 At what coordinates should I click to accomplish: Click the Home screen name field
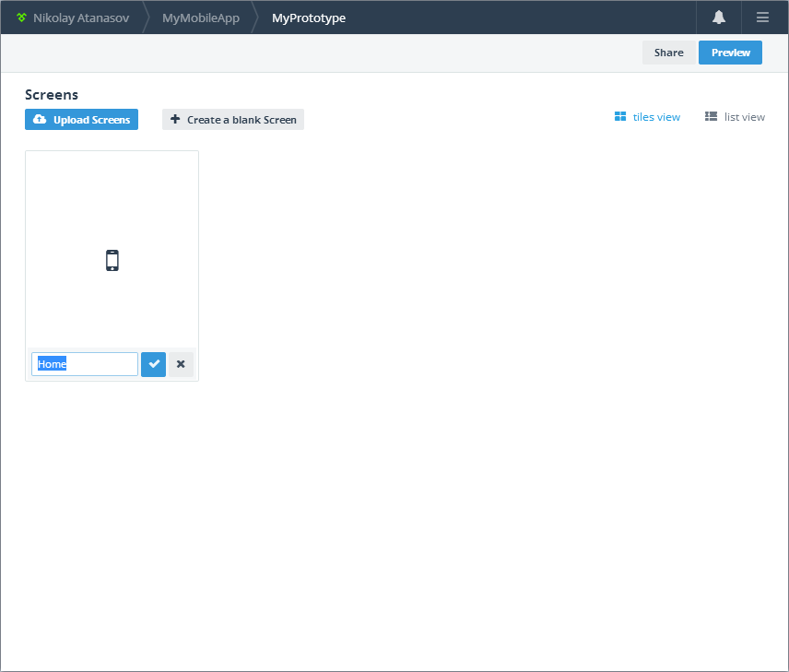[x=85, y=364]
